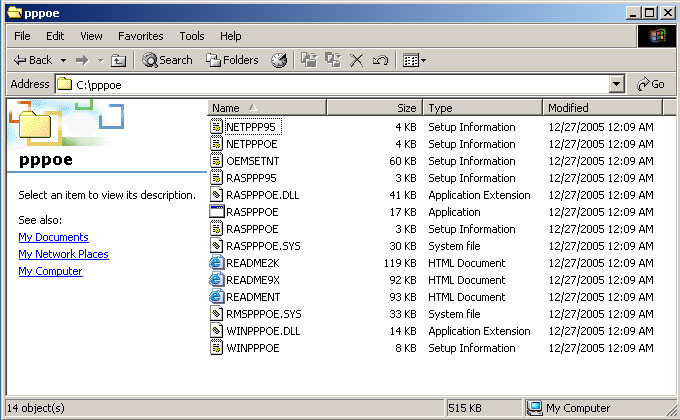Click the Copy To toolbar icon
The height and width of the screenshot is (420, 680).
point(333,60)
